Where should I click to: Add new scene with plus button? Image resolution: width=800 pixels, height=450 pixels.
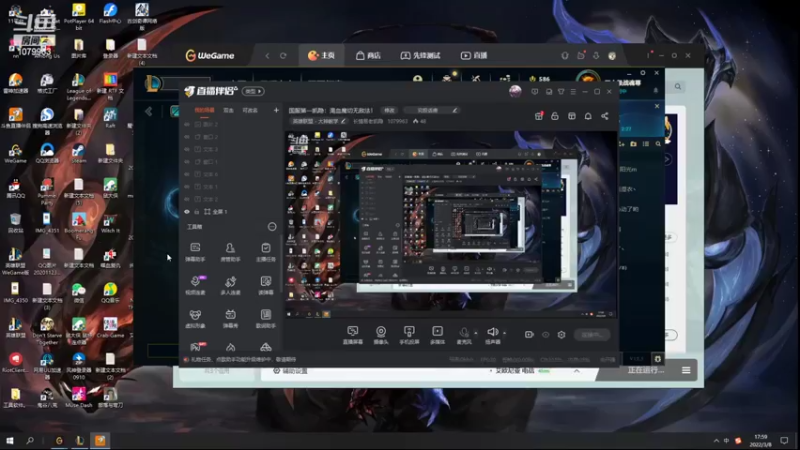[276, 110]
